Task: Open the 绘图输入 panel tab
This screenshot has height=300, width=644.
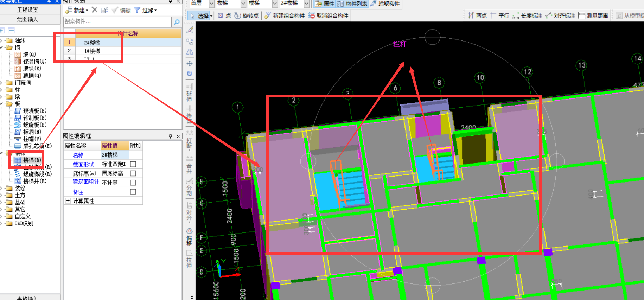Action: (x=28, y=19)
